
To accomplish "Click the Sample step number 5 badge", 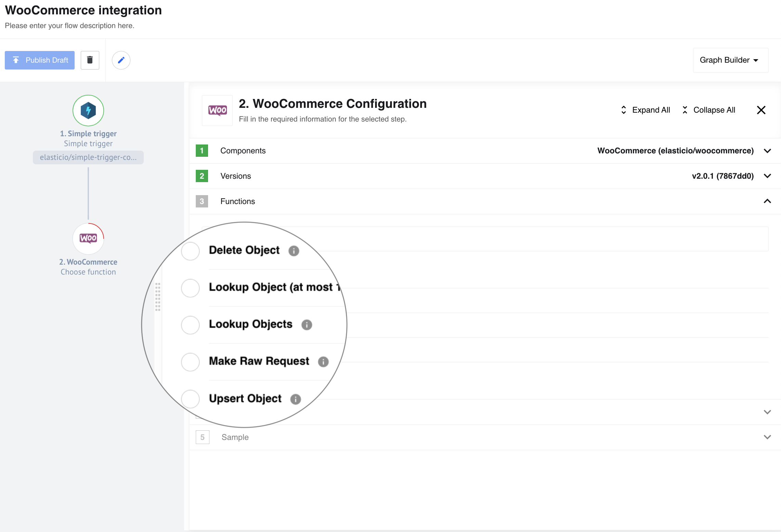I will [x=203, y=437].
